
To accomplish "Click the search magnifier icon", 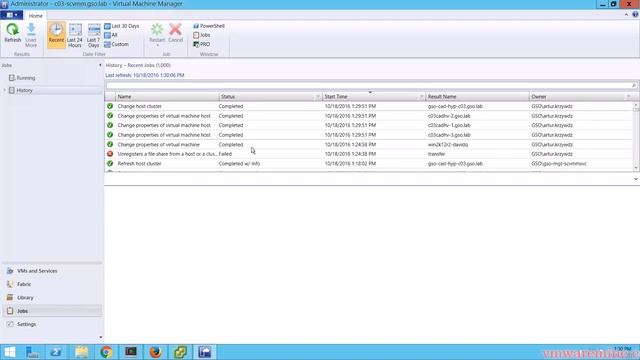I will point(634,85).
